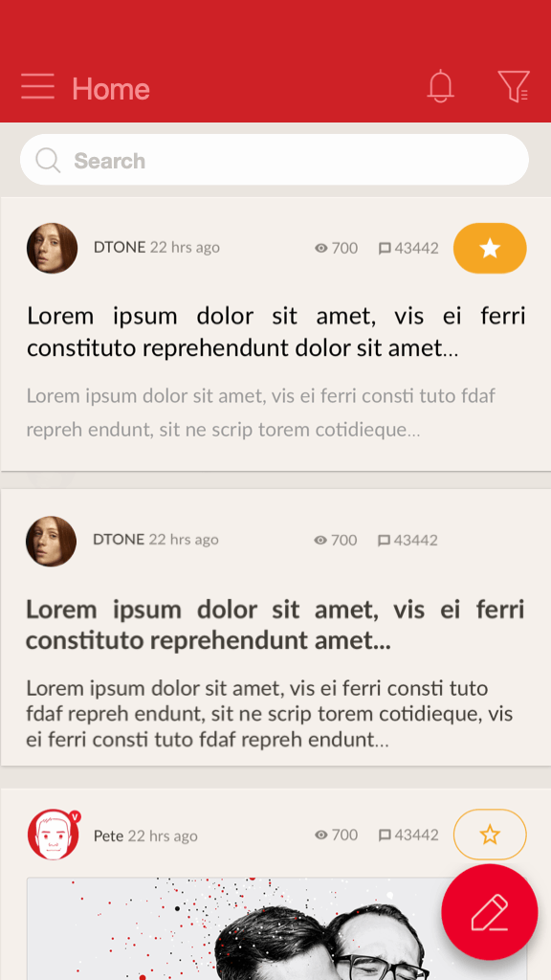Viewport: 551px width, 980px height.
Task: Open the filter funnel icon
Action: [x=514, y=86]
